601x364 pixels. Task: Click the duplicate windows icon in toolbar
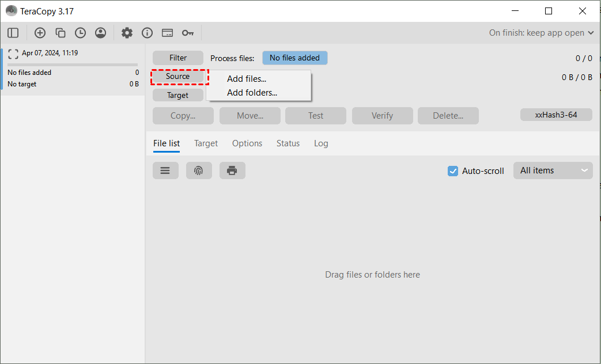(60, 33)
